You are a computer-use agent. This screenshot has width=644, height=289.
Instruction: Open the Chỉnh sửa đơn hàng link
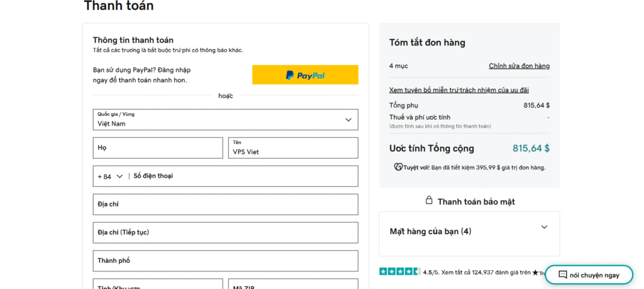point(519,66)
